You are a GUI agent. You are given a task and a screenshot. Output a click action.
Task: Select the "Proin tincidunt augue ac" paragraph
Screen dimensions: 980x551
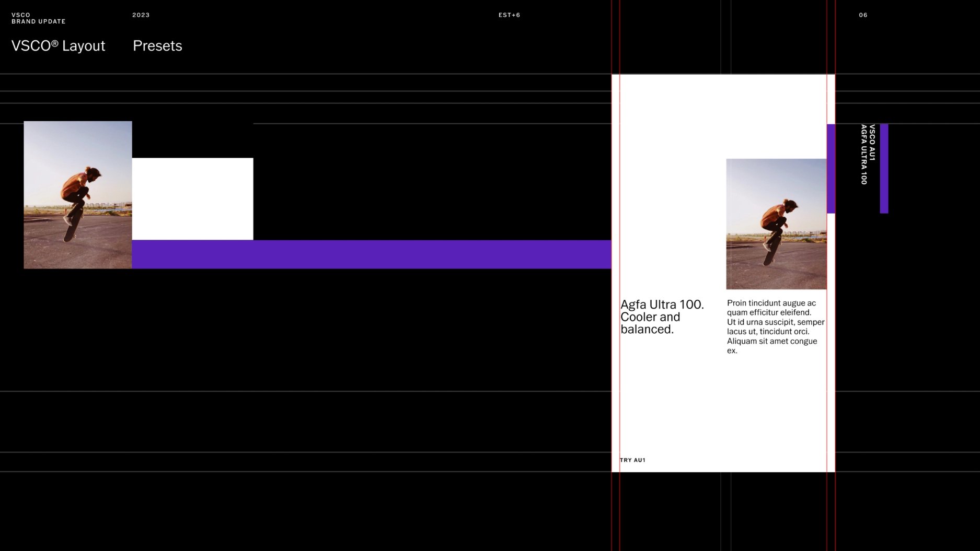(776, 326)
